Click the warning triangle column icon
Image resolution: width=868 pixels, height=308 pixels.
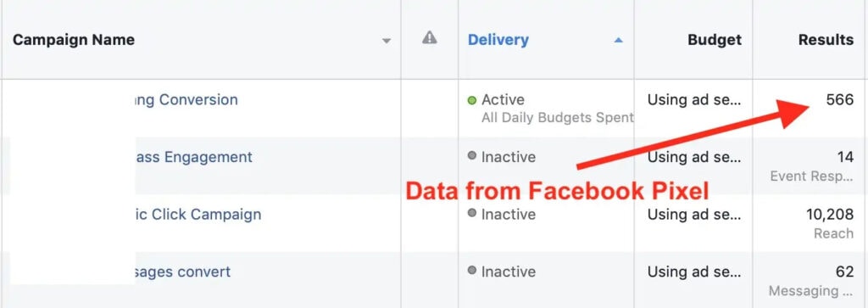(429, 37)
